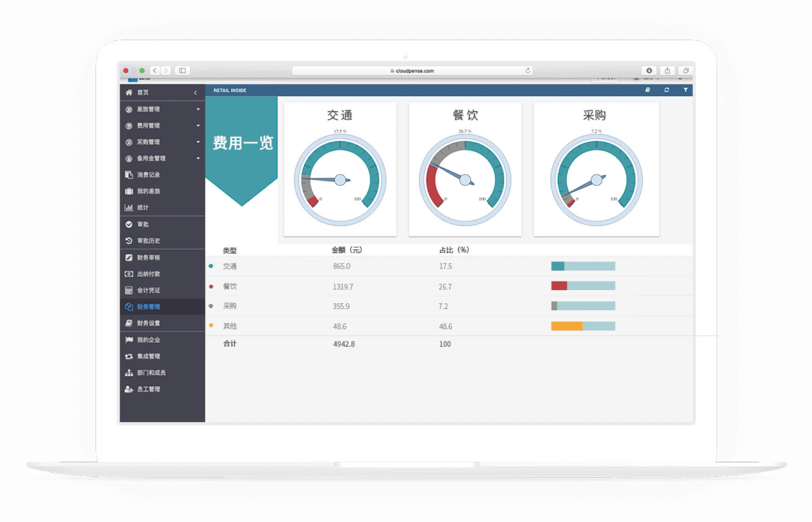
Task: Open 财务设置 book item
Action: [x=162, y=323]
